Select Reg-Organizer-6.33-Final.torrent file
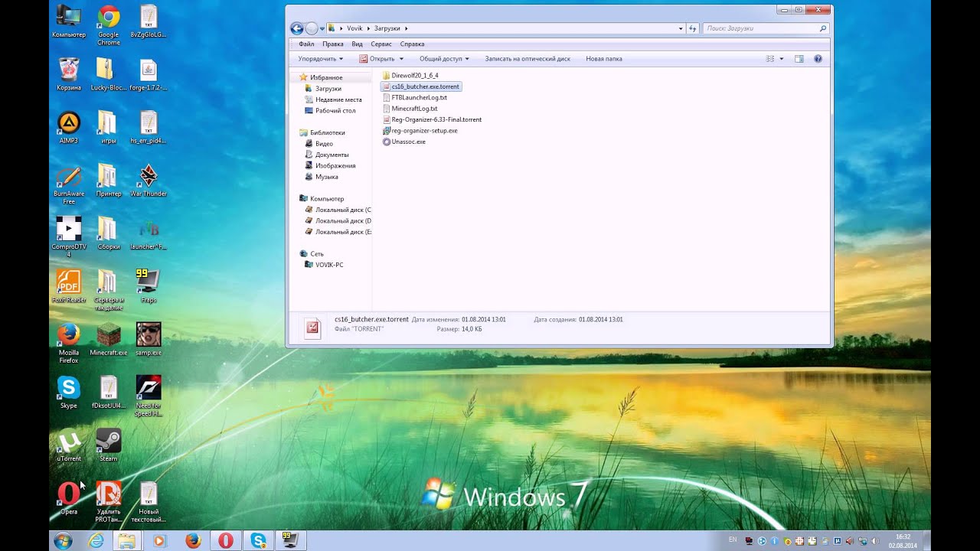The image size is (980, 551). (436, 119)
